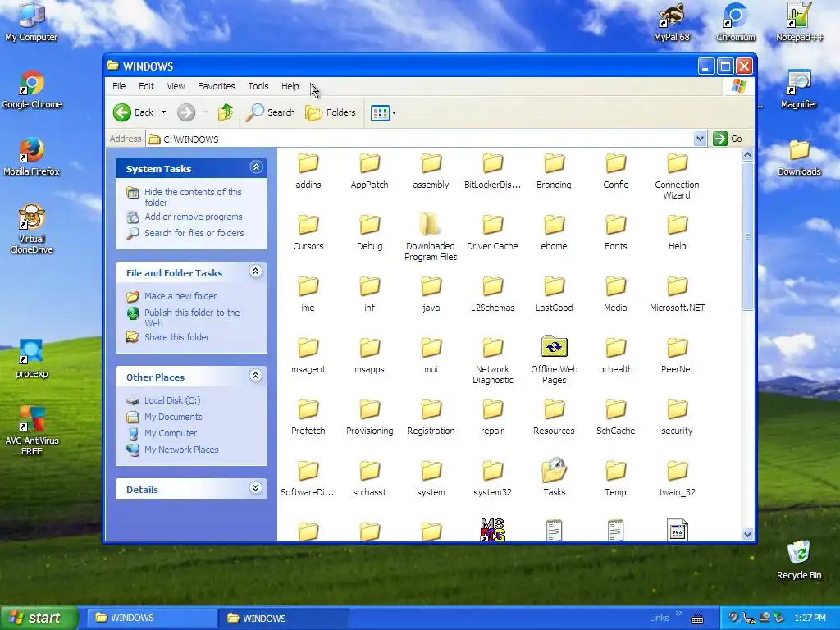Select the Notepad++ desktop icon
Image resolution: width=840 pixels, height=630 pixels.
pyautogui.click(x=799, y=22)
